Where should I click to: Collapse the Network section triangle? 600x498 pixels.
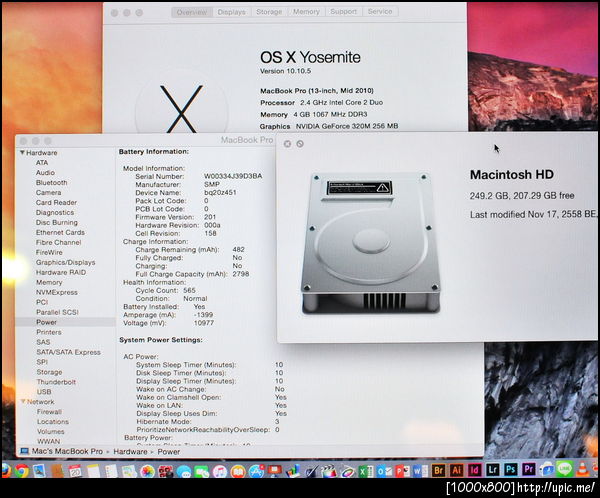point(23,402)
